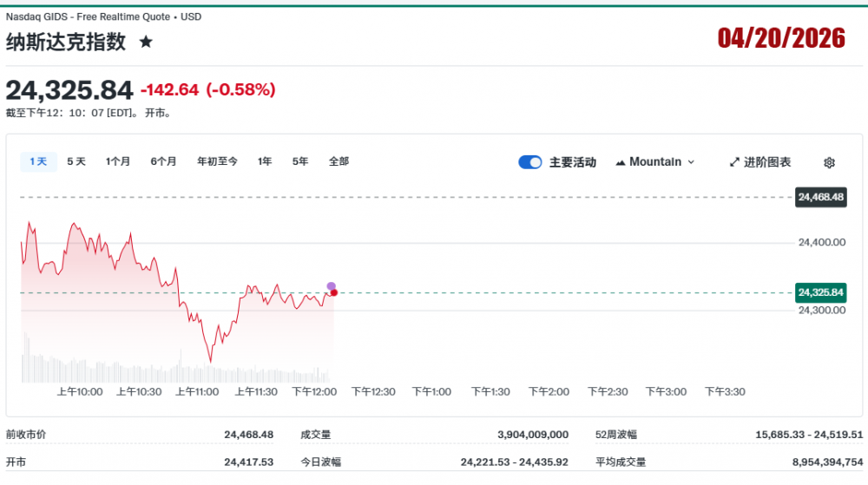
Task: View the 5年 chart range
Action: click(300, 161)
